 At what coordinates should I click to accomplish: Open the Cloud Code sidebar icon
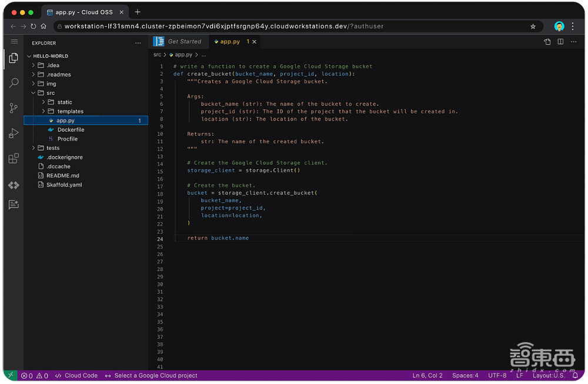click(14, 185)
